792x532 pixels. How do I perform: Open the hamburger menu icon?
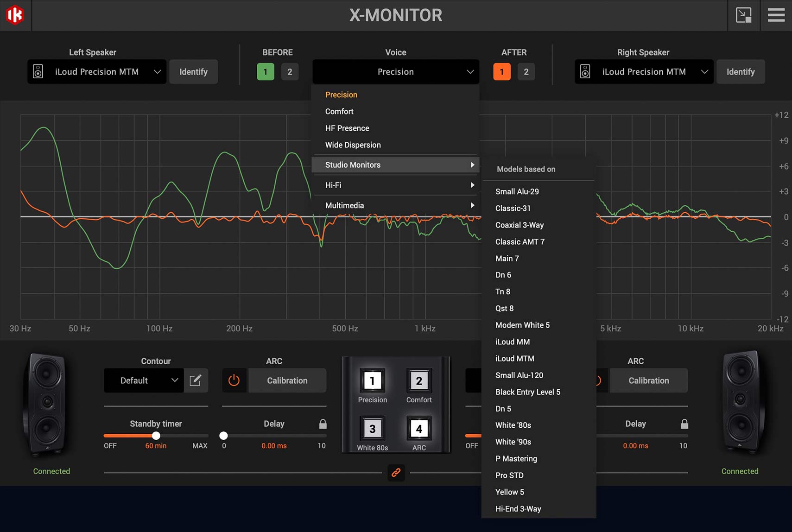776,15
